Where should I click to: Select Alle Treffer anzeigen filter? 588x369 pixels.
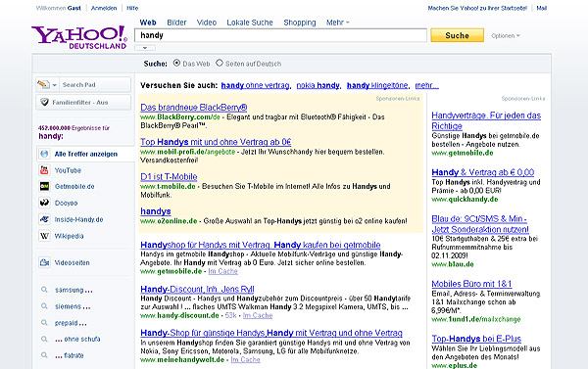(86, 154)
